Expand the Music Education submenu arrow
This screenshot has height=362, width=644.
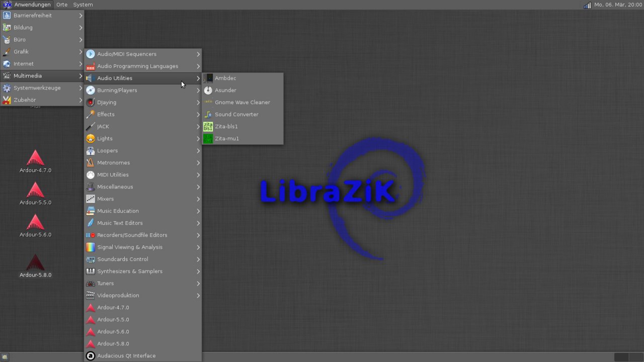click(x=198, y=211)
